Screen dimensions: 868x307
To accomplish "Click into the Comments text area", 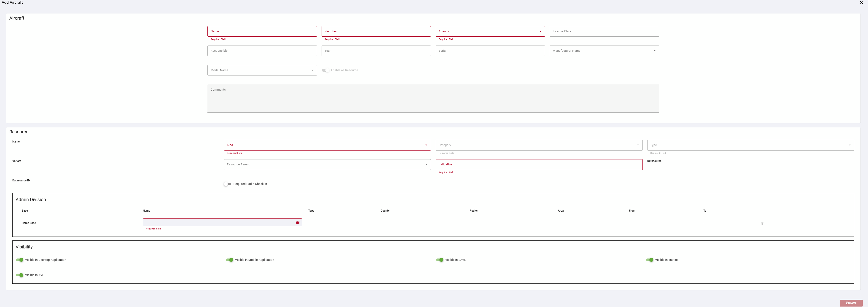I will tap(433, 98).
